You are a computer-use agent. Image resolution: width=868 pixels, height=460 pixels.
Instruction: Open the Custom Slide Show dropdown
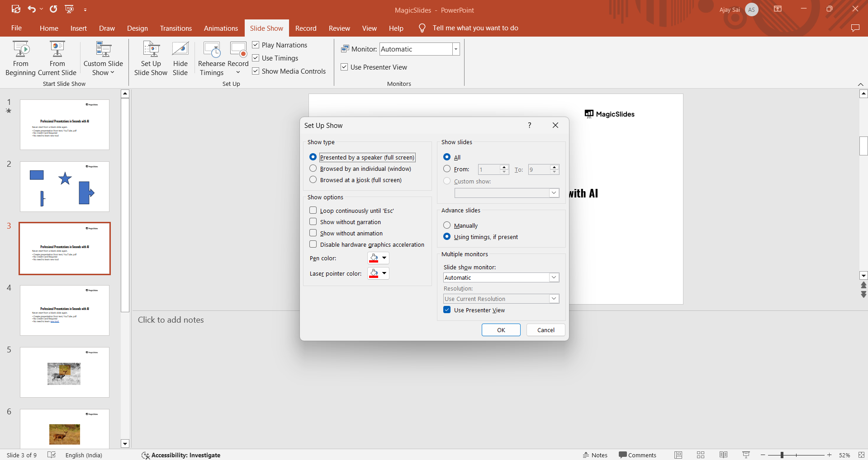tap(103, 68)
